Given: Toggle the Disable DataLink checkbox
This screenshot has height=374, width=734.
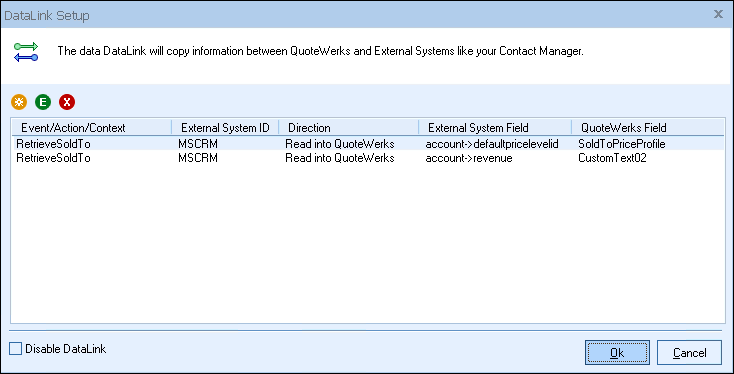Looking at the screenshot, I should pyautogui.click(x=15, y=348).
